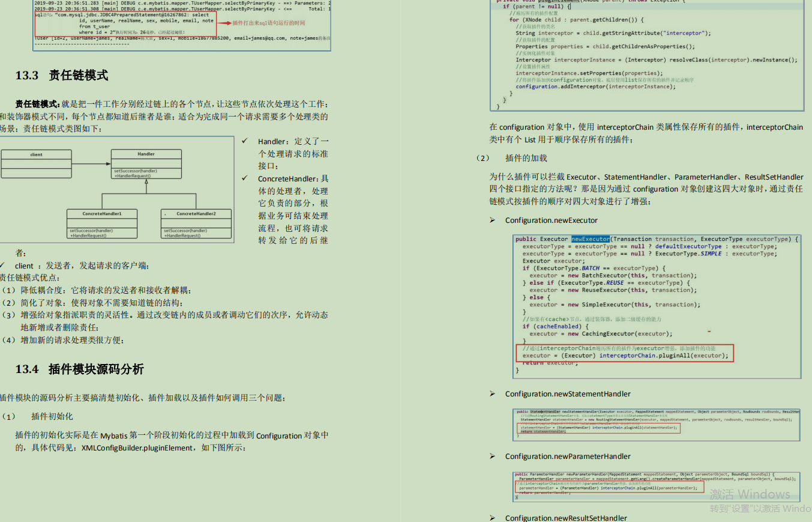Screen dimensions: 812x522
Task: Click the code line "new CachingExecutor(executor)"
Action: [x=601, y=334]
